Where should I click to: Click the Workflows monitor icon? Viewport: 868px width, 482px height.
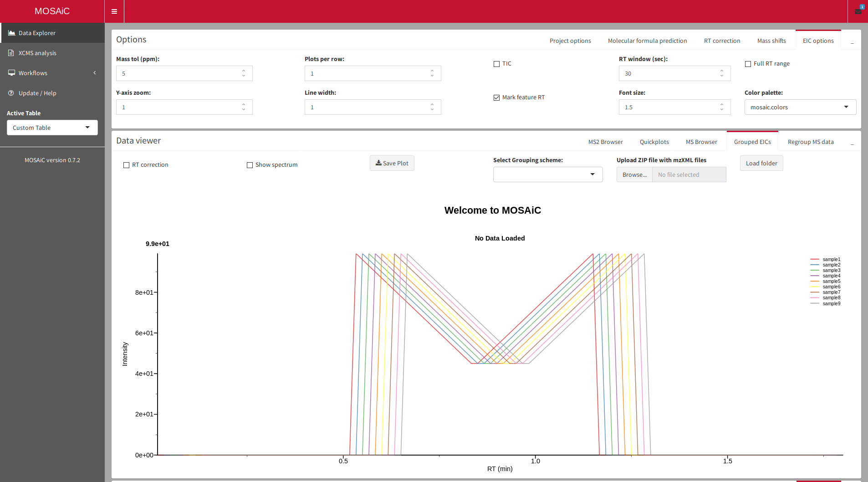pyautogui.click(x=11, y=73)
